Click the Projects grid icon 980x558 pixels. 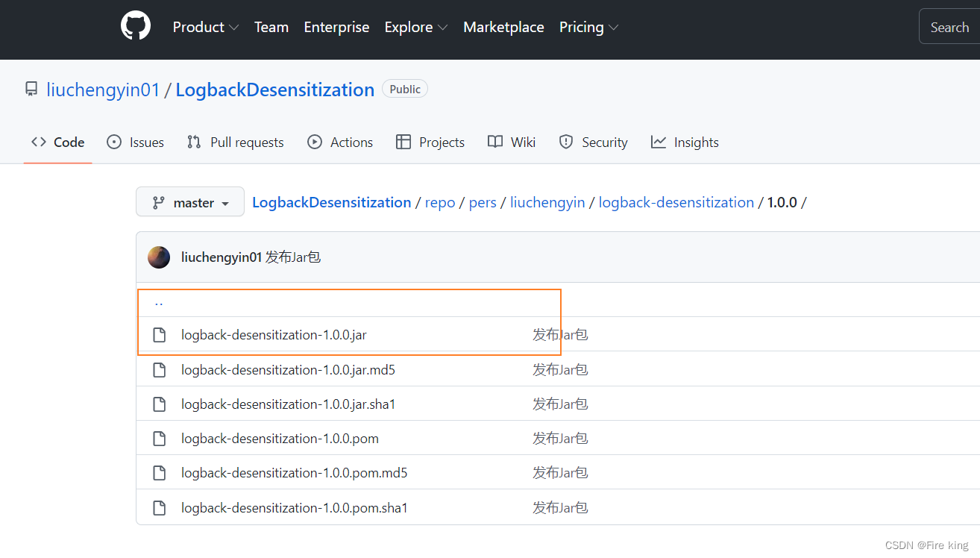click(x=403, y=142)
